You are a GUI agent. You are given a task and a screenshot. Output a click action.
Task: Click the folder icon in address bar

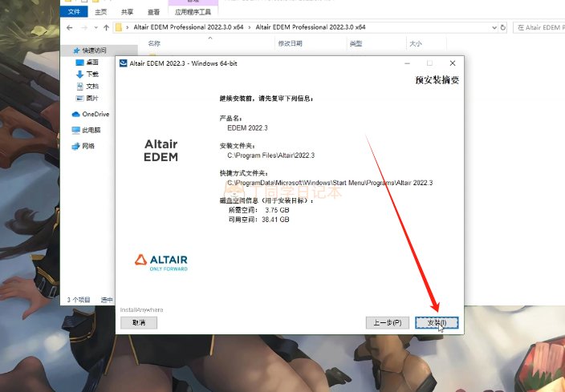(x=119, y=27)
